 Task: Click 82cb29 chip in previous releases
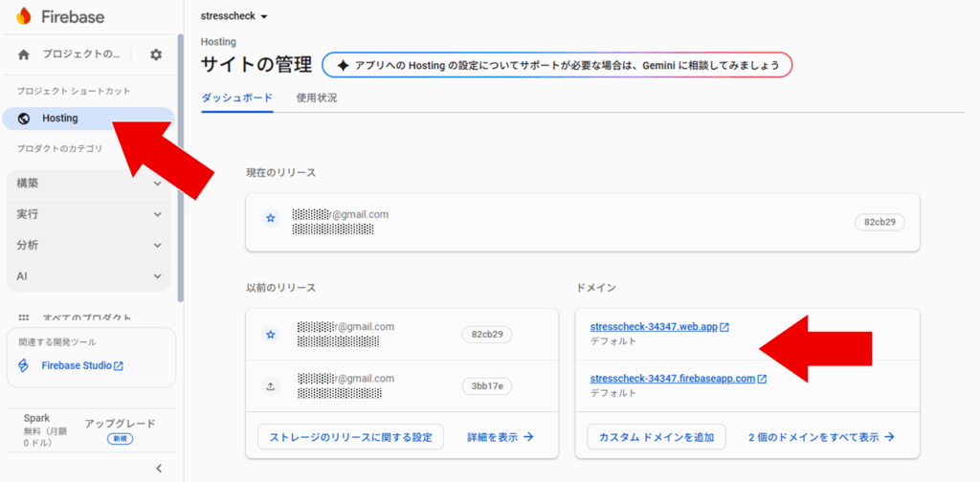point(487,334)
